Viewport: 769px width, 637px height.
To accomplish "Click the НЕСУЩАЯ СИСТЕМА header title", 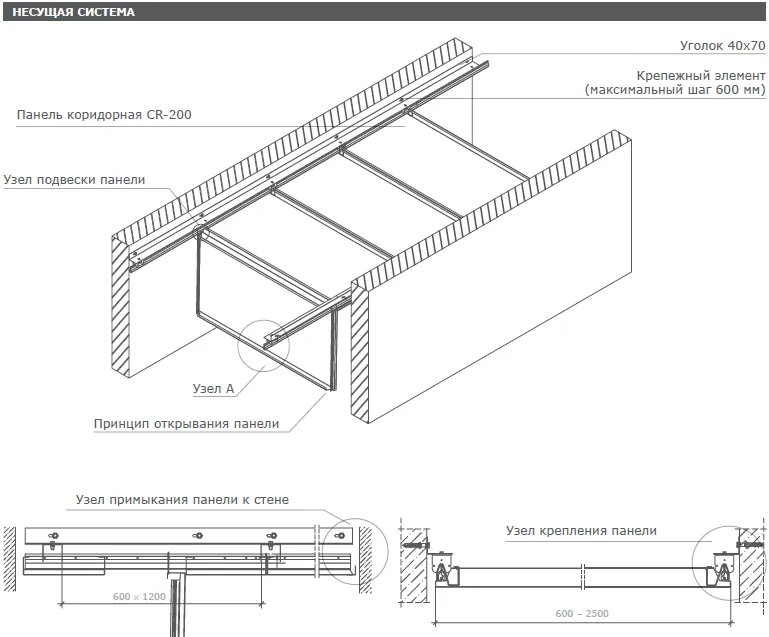I will pyautogui.click(x=73, y=13).
